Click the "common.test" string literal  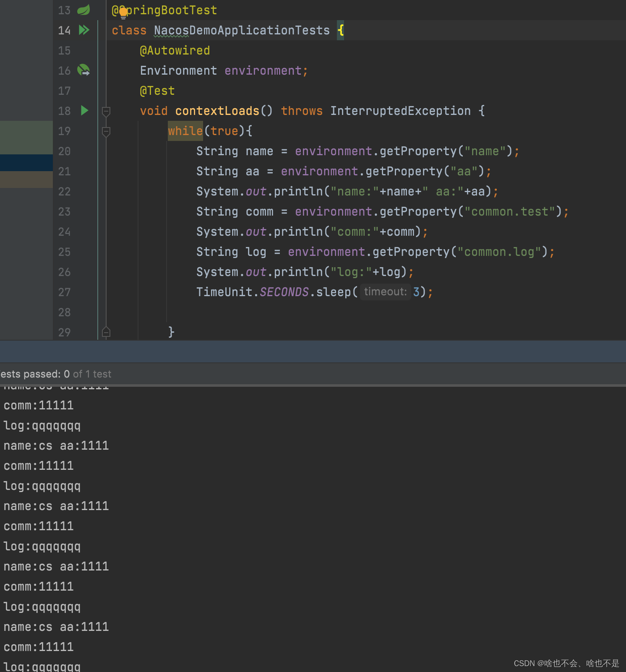[509, 211]
